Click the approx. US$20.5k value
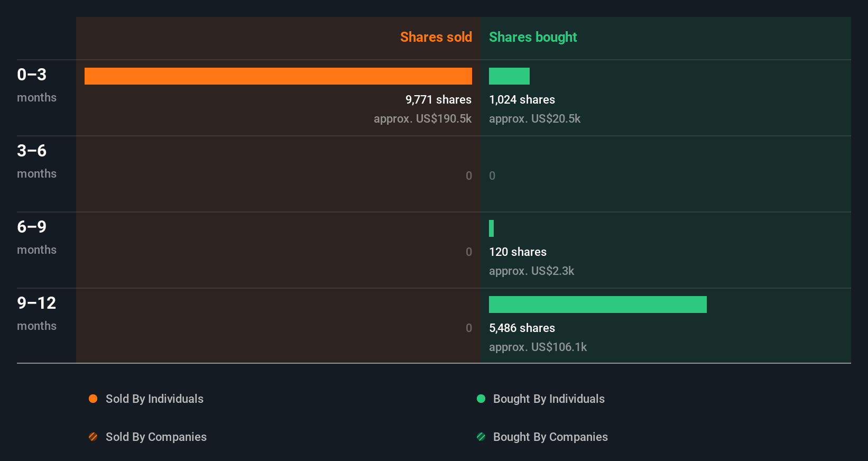This screenshot has width=868, height=461. pyautogui.click(x=534, y=118)
